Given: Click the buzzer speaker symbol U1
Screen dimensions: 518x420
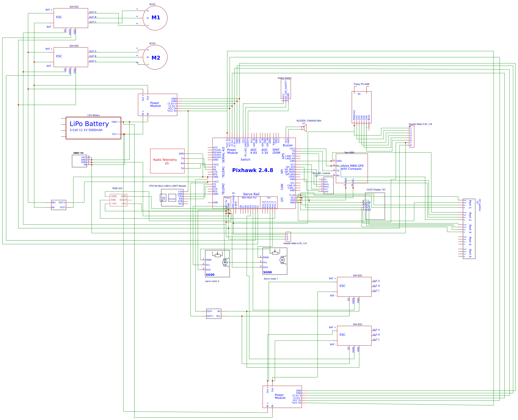Looking at the screenshot, I should point(304,128).
